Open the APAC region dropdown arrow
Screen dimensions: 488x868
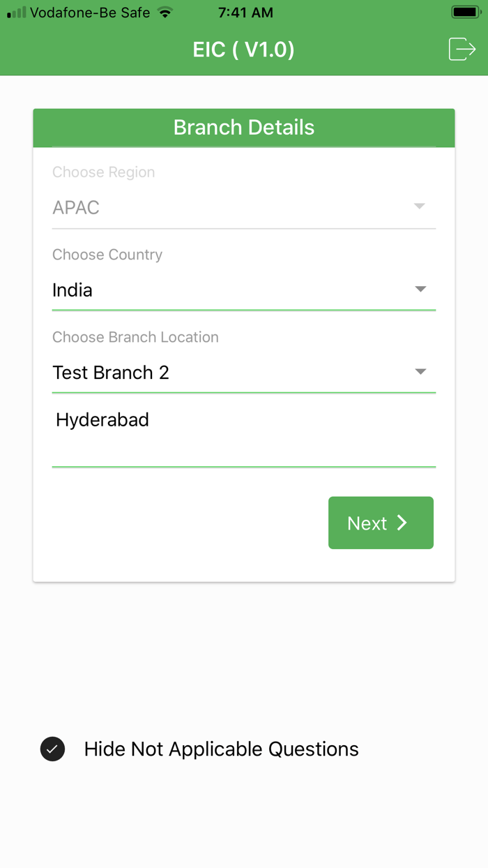click(x=420, y=207)
